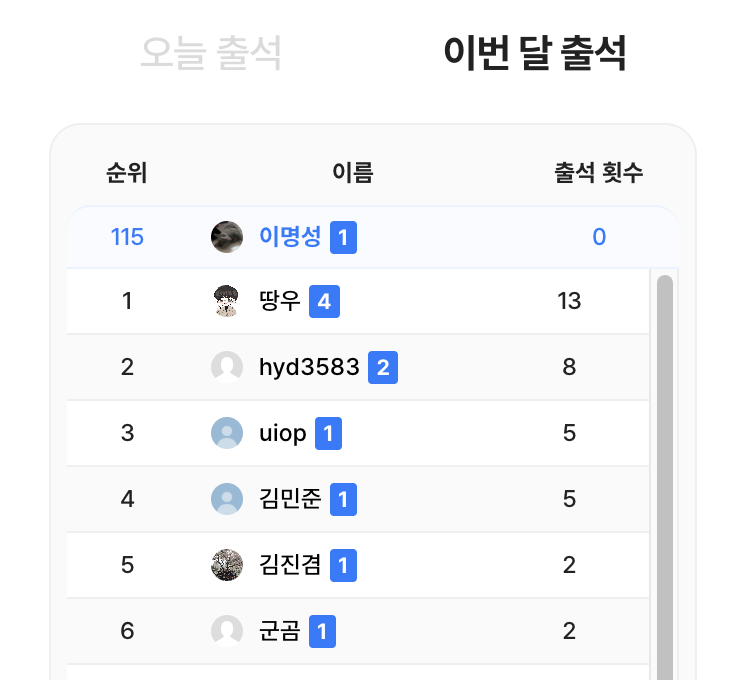The height and width of the screenshot is (680, 748).
Task: Select the 이번 달 출석 tab
Action: [535, 53]
